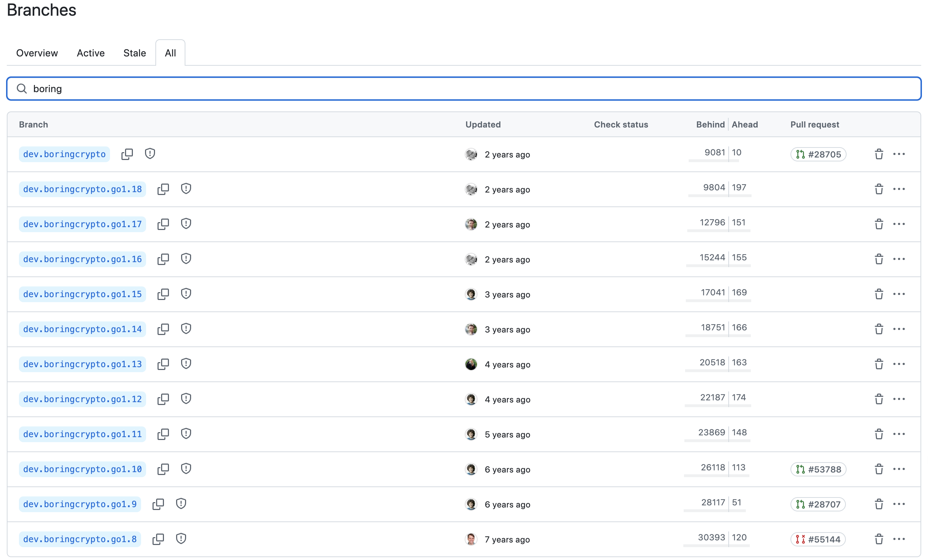Open the dev.boringcrypto.go1.16 branch link
The width and height of the screenshot is (928, 560).
(x=83, y=259)
